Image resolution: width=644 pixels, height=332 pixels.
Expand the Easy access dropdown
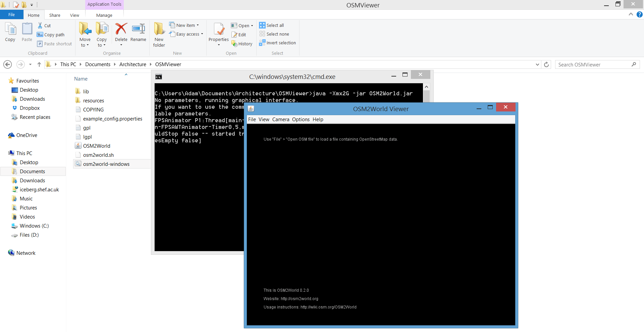(202, 34)
